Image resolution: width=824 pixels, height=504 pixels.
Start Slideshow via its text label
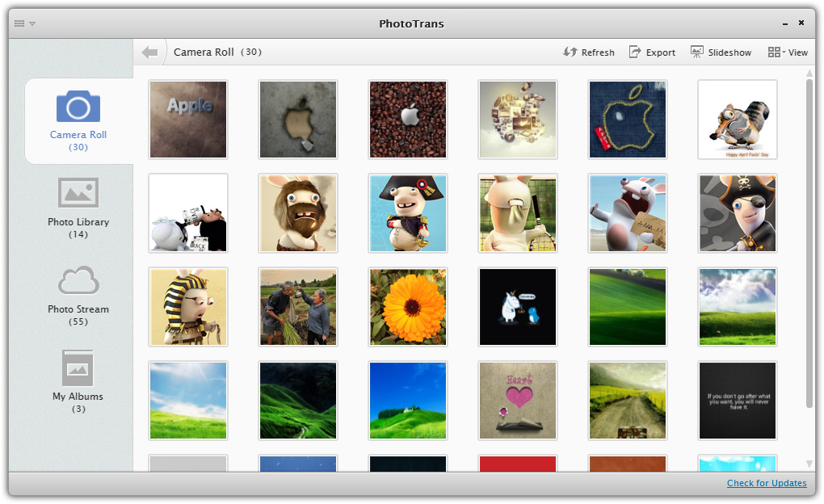point(729,52)
